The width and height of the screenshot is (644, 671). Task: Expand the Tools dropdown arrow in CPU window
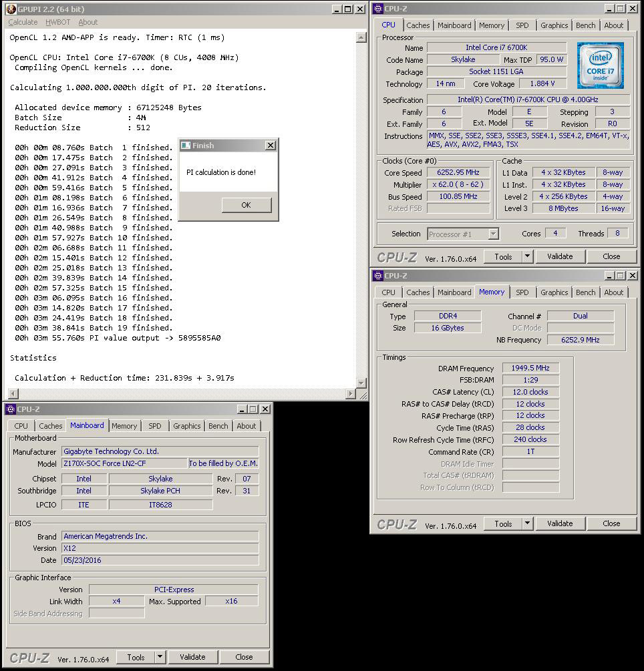(x=527, y=256)
